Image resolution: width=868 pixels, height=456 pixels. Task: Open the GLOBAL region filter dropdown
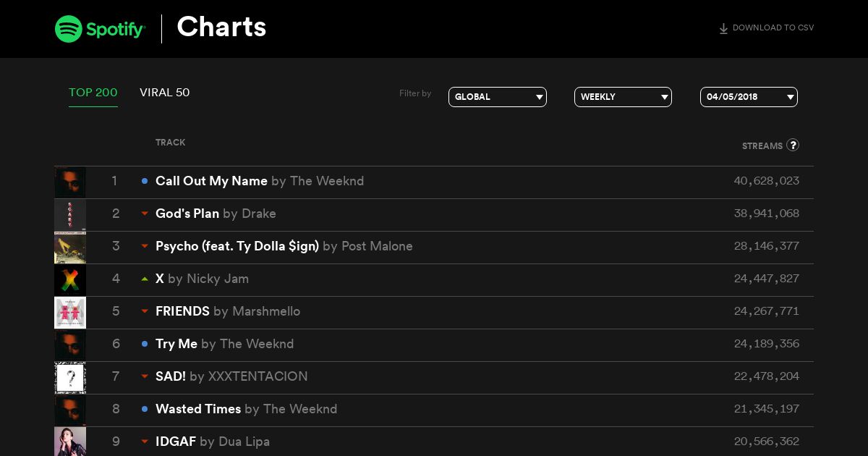(x=498, y=97)
